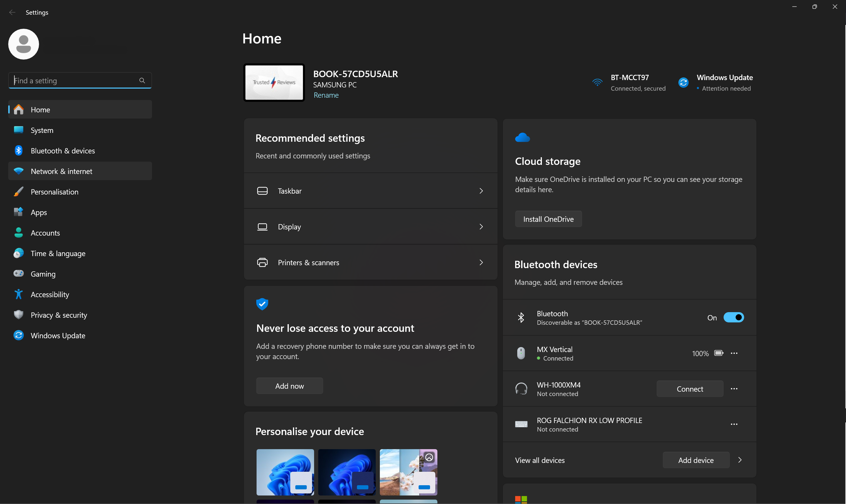Click the blue shield checkmark icon

[262, 304]
